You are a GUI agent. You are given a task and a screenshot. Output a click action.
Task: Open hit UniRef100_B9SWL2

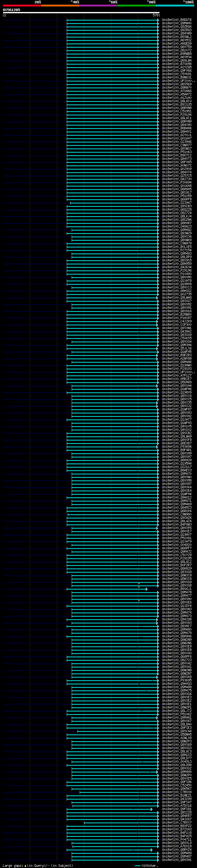point(176,37)
